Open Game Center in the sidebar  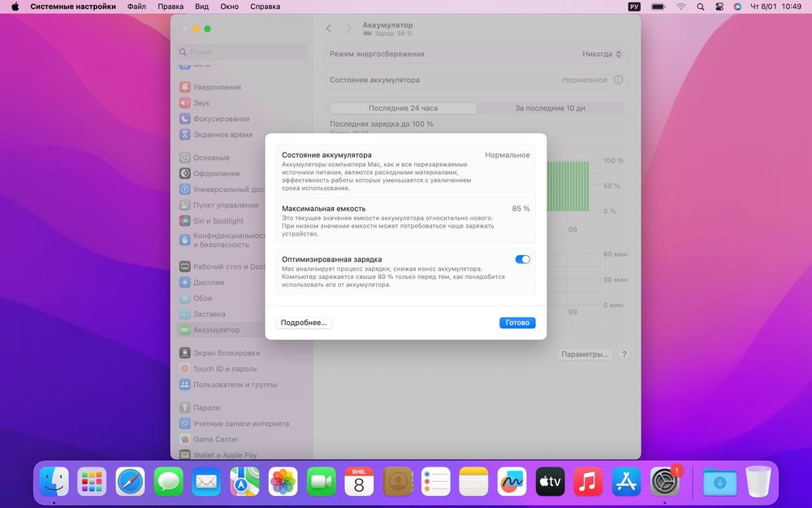pyautogui.click(x=242, y=439)
